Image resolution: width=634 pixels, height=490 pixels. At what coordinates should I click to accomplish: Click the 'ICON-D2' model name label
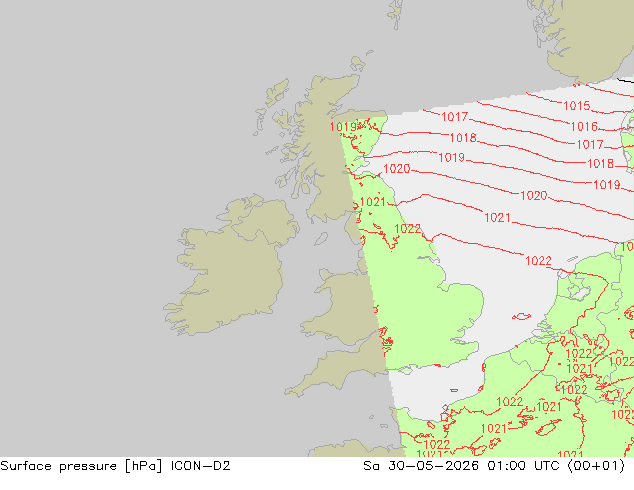click(x=201, y=466)
